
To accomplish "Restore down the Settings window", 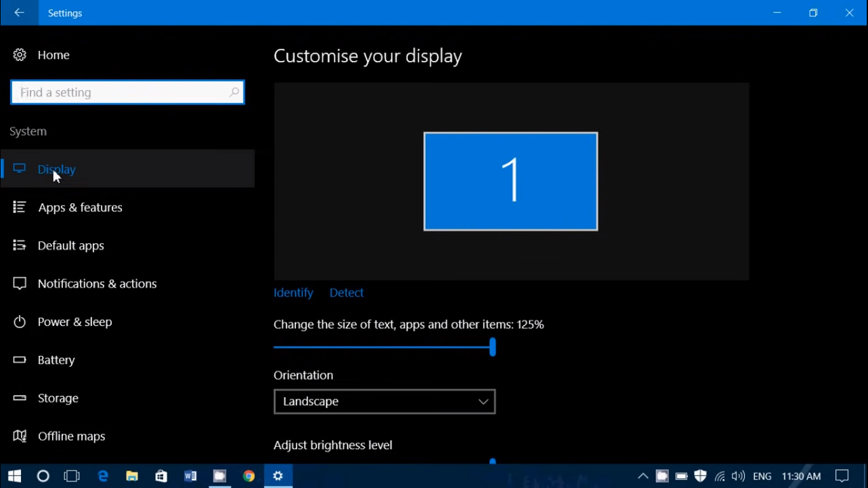I will [x=813, y=13].
